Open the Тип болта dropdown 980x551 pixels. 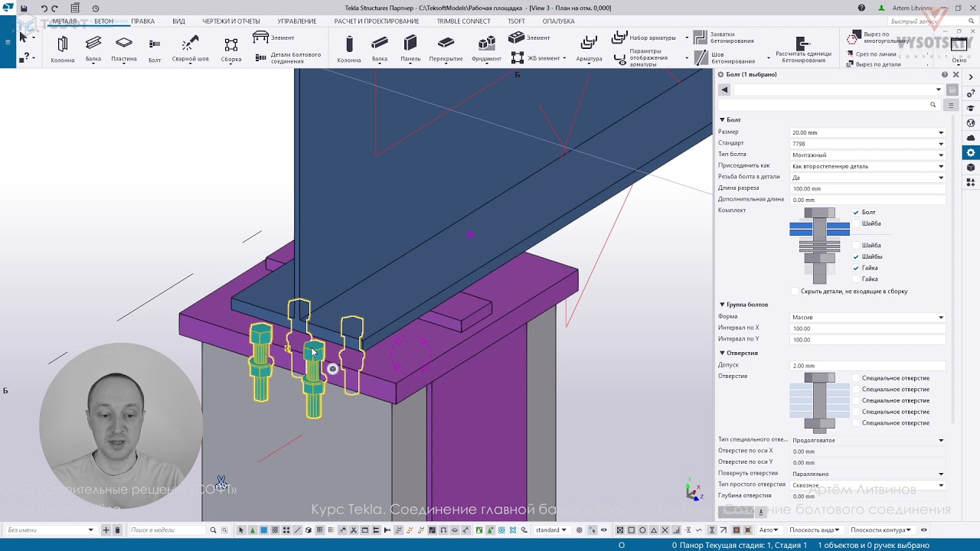[x=867, y=155]
